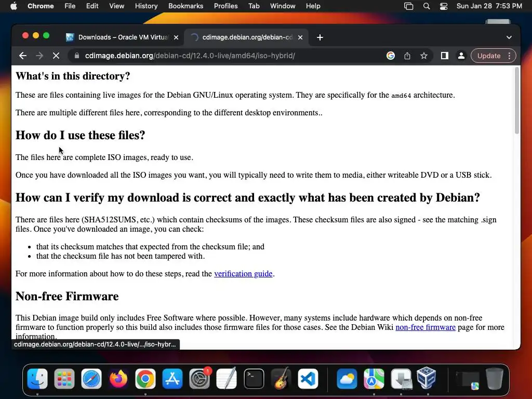Go back to the previous page

pos(23,56)
